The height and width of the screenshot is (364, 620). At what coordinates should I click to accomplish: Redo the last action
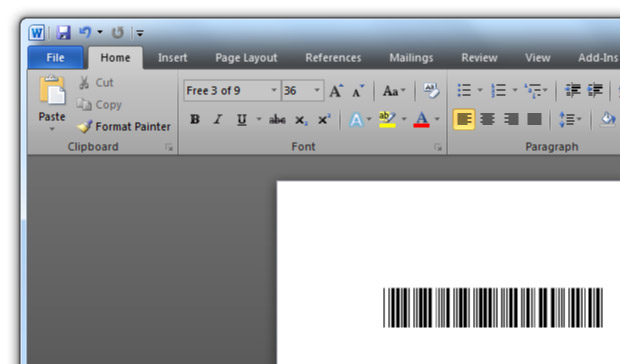117,32
